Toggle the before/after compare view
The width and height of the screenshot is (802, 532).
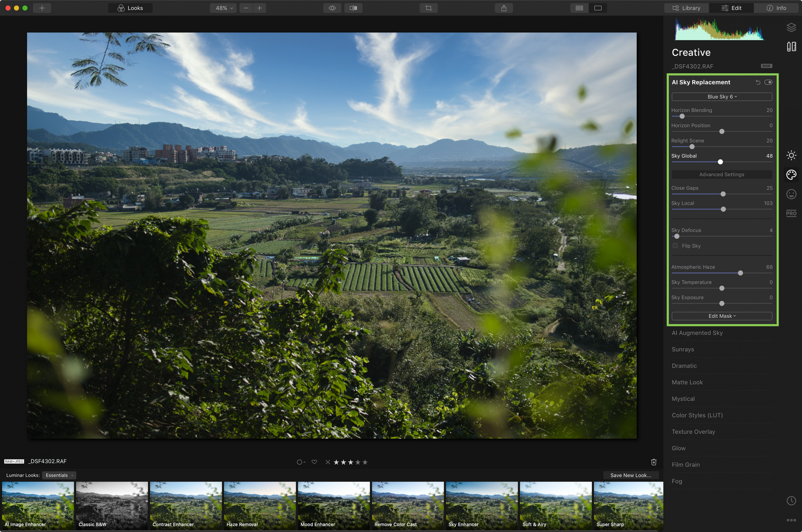pos(353,8)
